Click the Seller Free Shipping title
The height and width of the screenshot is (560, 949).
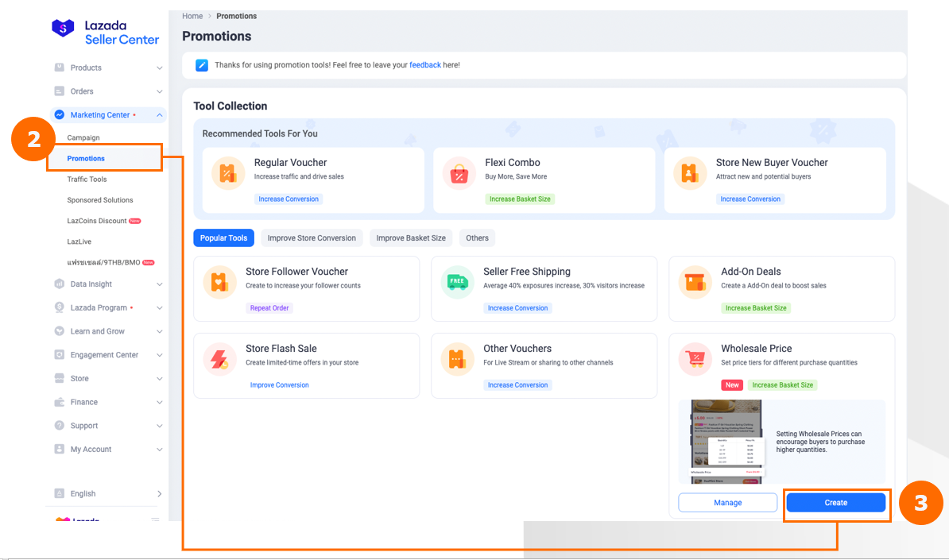pos(526,272)
